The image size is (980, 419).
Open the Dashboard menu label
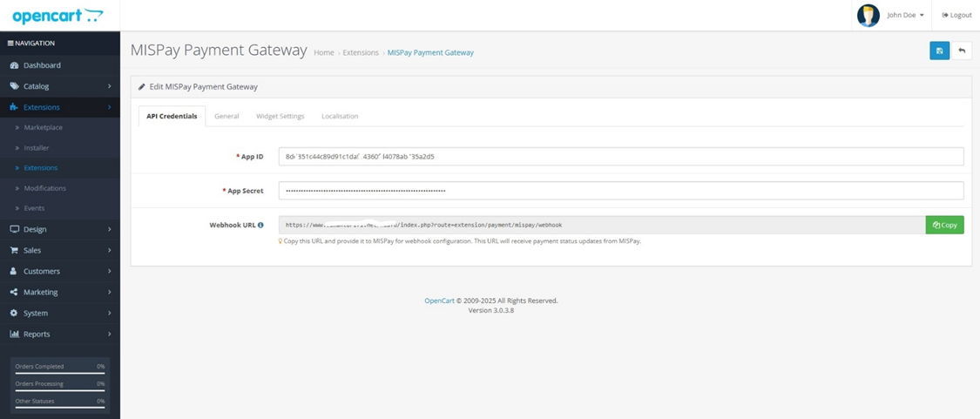coord(42,65)
